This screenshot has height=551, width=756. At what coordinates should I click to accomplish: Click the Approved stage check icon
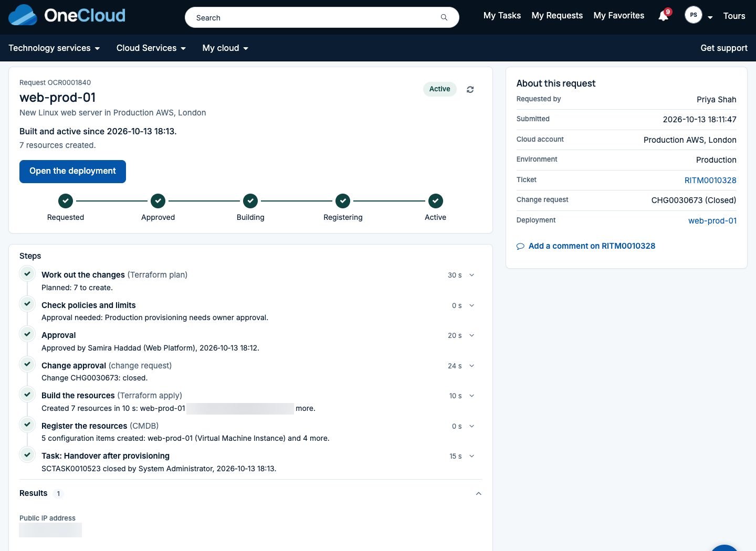point(158,201)
